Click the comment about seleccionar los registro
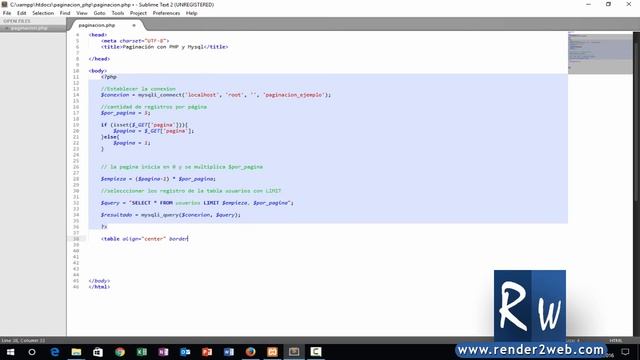Viewport: 640px width, 360px height. pyautogui.click(x=191, y=191)
